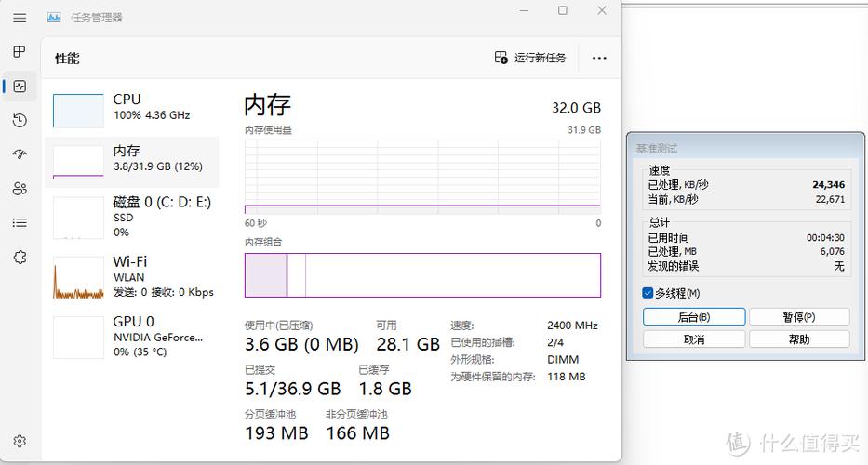Screen dimensions: 868x465
Task: Click the Task Manager app icon in title bar
Action: 54,18
